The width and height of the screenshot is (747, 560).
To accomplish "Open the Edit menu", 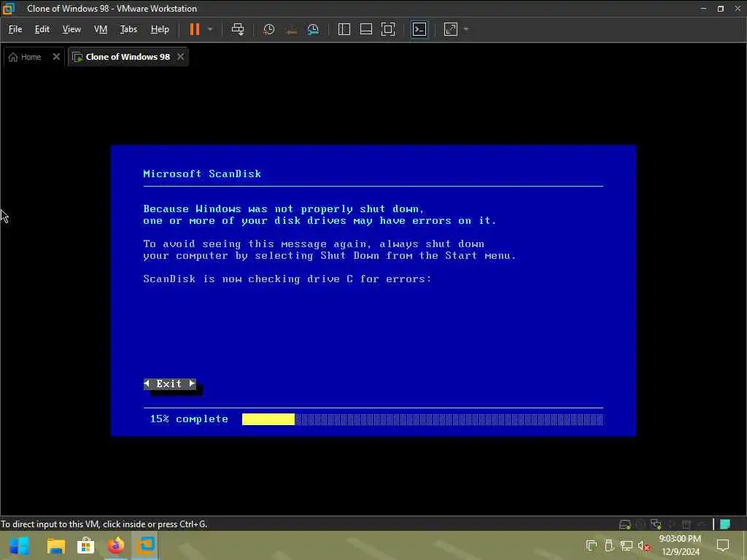I will 42,29.
